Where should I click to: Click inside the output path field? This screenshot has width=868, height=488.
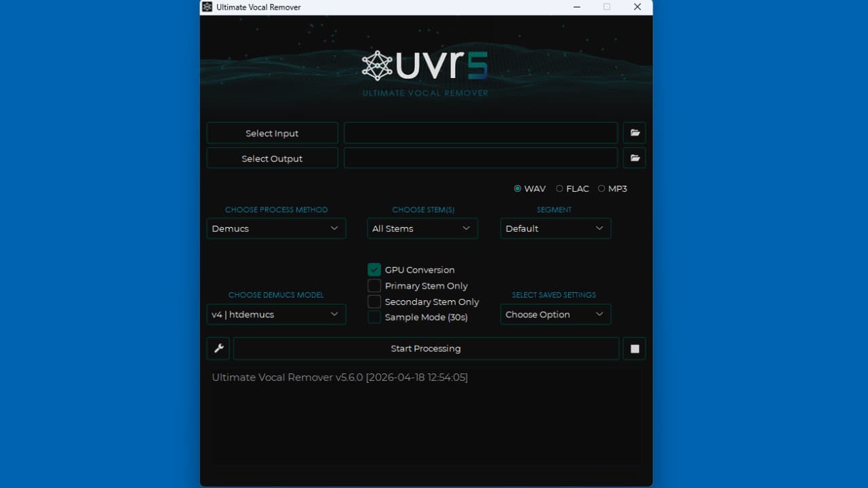480,157
